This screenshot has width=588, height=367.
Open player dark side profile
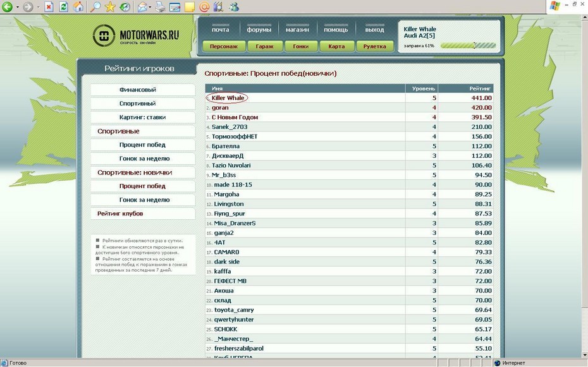(x=227, y=262)
